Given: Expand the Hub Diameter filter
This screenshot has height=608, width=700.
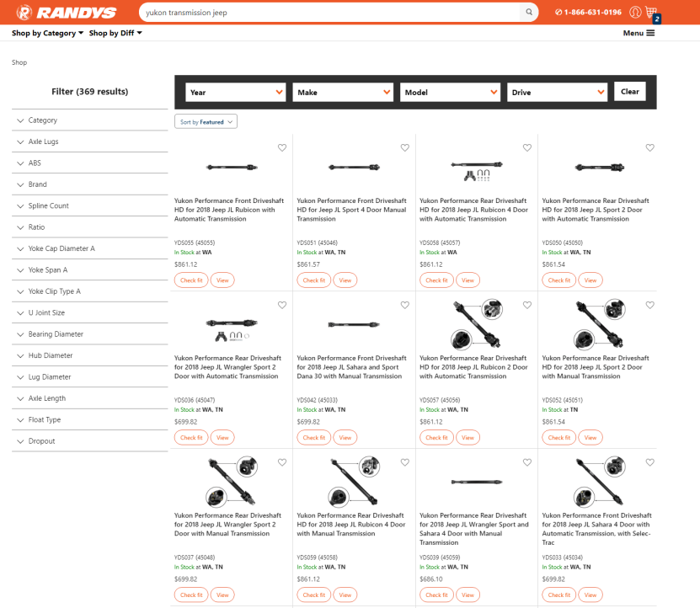Looking at the screenshot, I should click(90, 355).
